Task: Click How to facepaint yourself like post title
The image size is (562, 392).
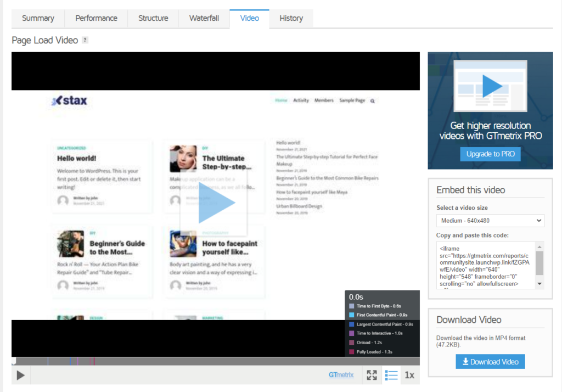Action: pyautogui.click(x=230, y=248)
